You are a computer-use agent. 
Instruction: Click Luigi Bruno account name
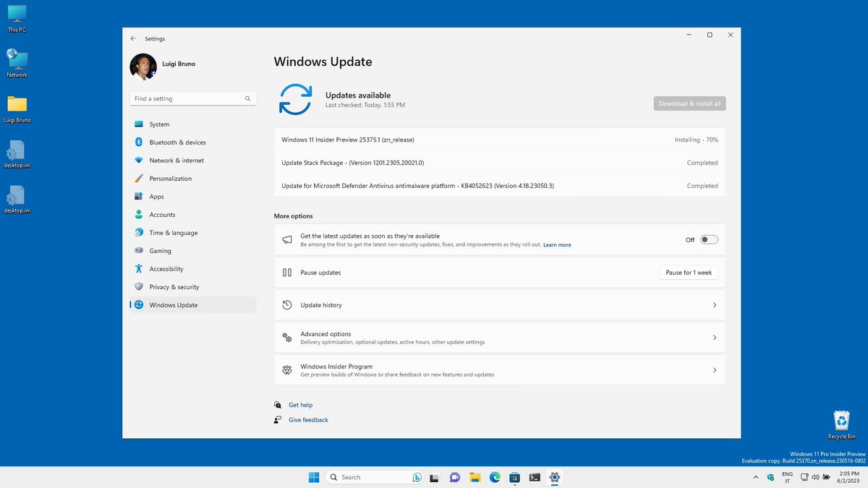pyautogui.click(x=179, y=64)
